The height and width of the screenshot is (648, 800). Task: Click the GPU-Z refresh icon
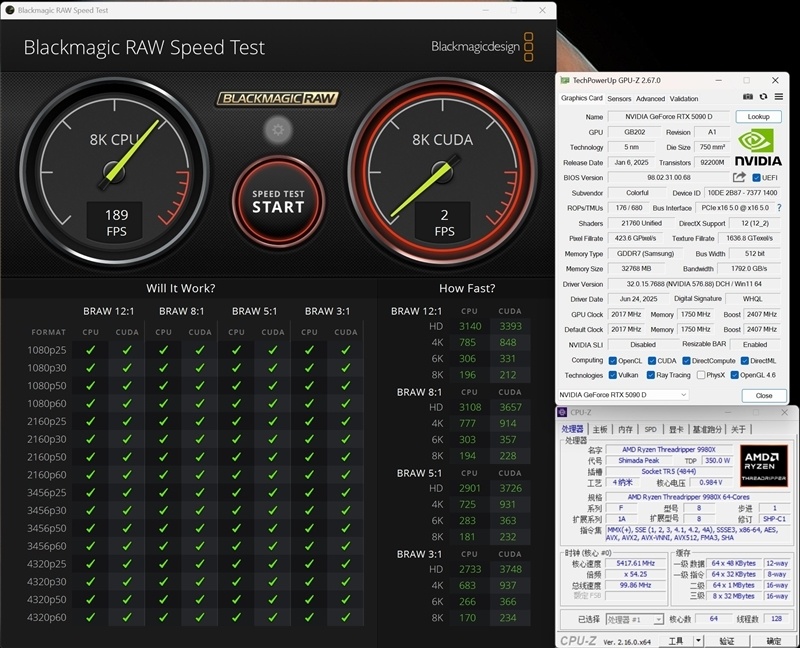[764, 98]
